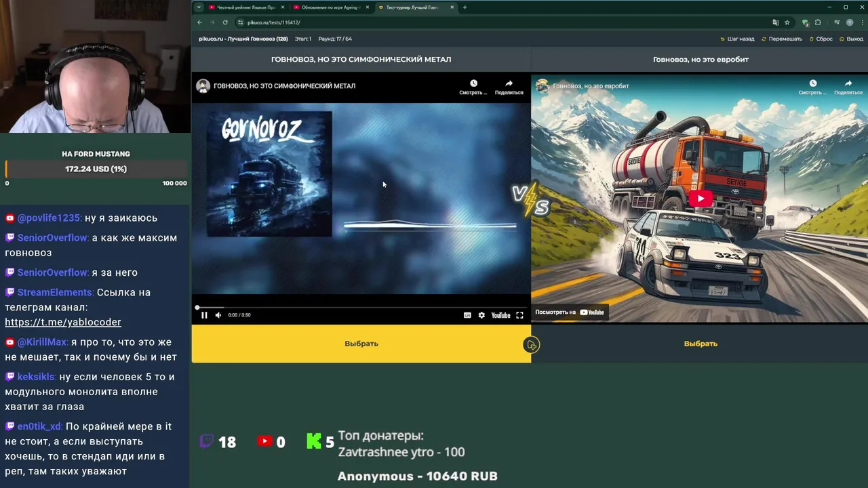868x488 pixels.
Task: Open browser extensions puzzle icon
Action: pos(817,22)
